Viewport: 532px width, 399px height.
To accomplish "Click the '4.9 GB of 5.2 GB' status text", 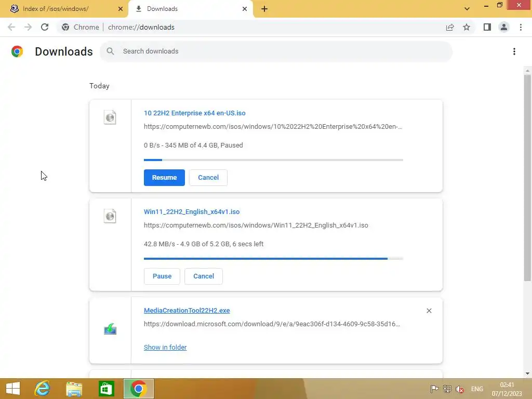I will click(204, 244).
